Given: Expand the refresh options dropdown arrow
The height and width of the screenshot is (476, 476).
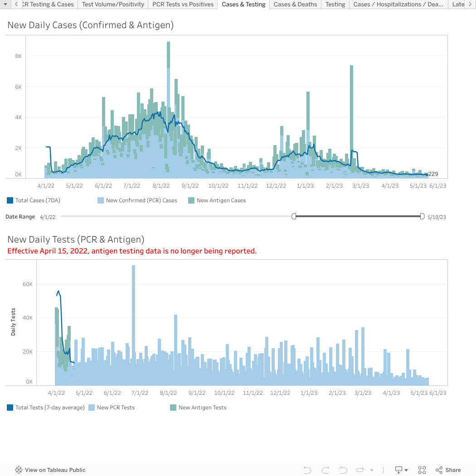Looking at the screenshot, I should click(372, 470).
